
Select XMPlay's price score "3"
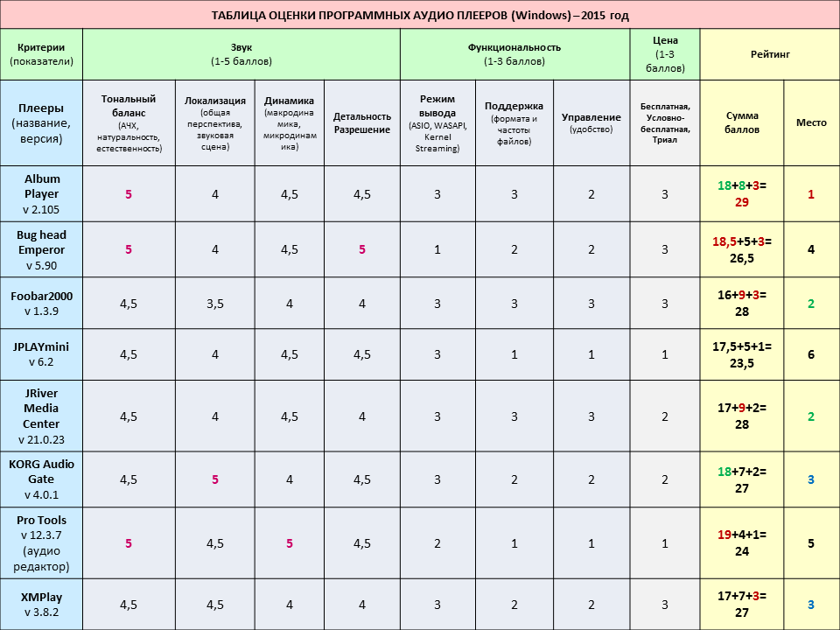[665, 605]
